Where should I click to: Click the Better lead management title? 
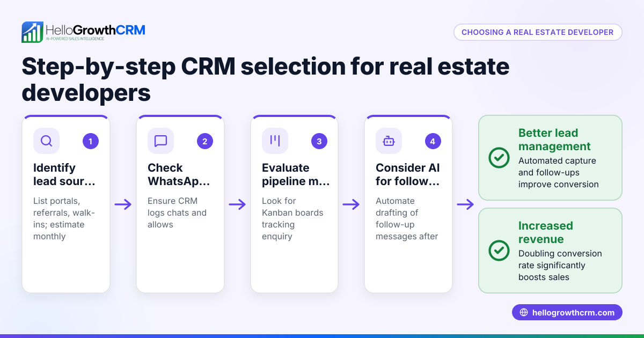[555, 139]
